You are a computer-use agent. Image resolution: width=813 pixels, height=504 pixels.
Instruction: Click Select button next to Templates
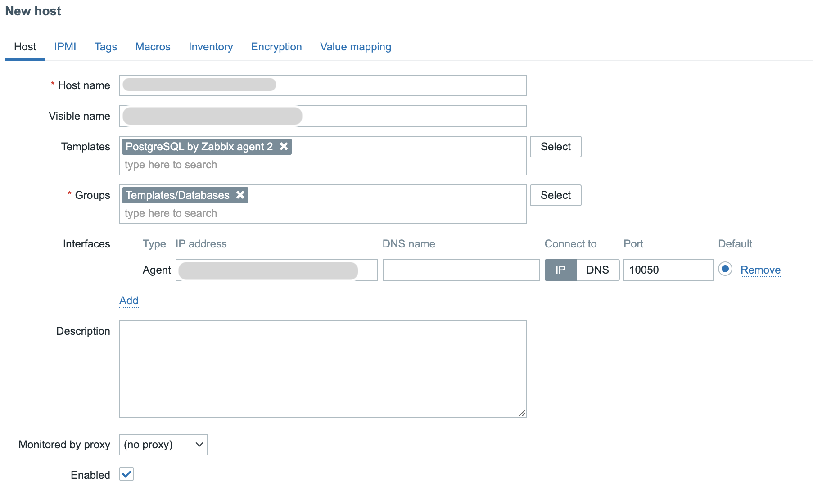pos(556,147)
